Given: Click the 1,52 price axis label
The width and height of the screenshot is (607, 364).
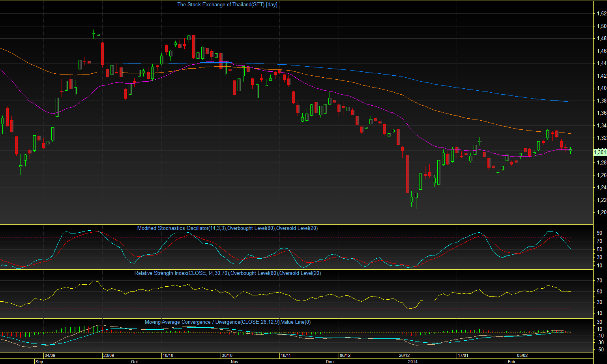Looking at the screenshot, I should (x=601, y=14).
